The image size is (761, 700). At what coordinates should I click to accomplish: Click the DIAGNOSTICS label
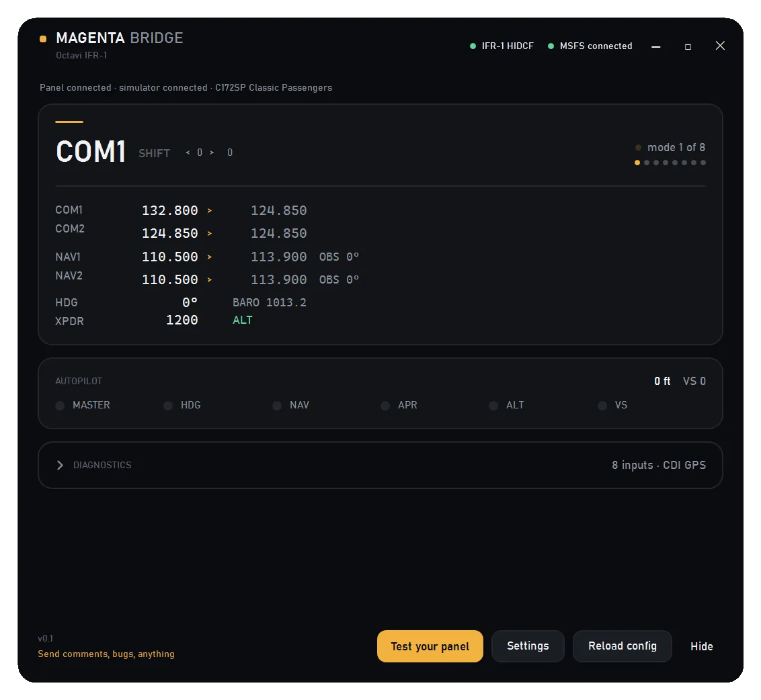click(x=102, y=466)
